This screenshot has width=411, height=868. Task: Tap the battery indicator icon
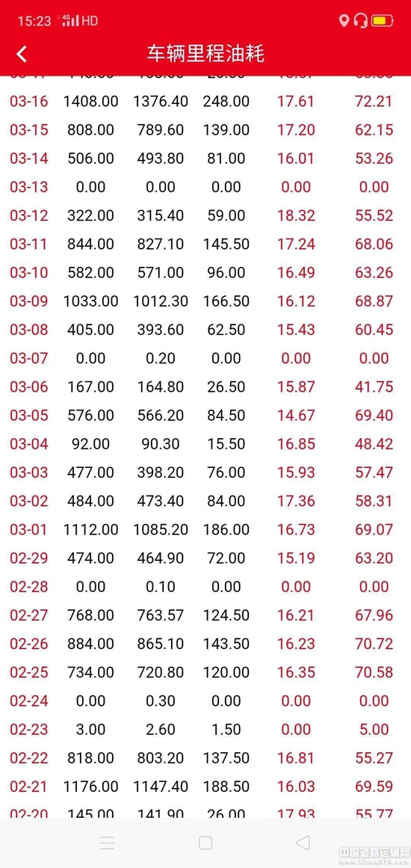click(x=383, y=21)
